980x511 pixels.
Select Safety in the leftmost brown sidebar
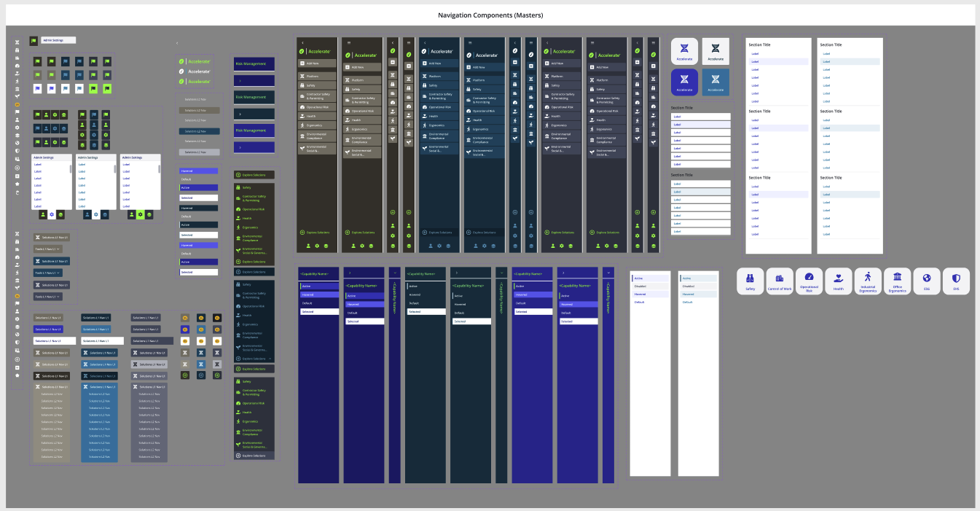click(317, 85)
